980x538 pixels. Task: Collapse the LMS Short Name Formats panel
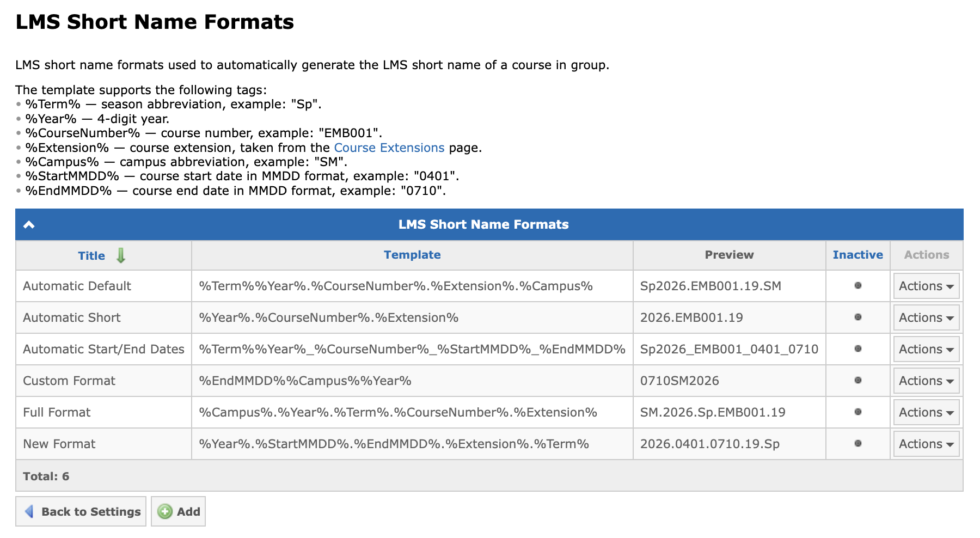29,224
